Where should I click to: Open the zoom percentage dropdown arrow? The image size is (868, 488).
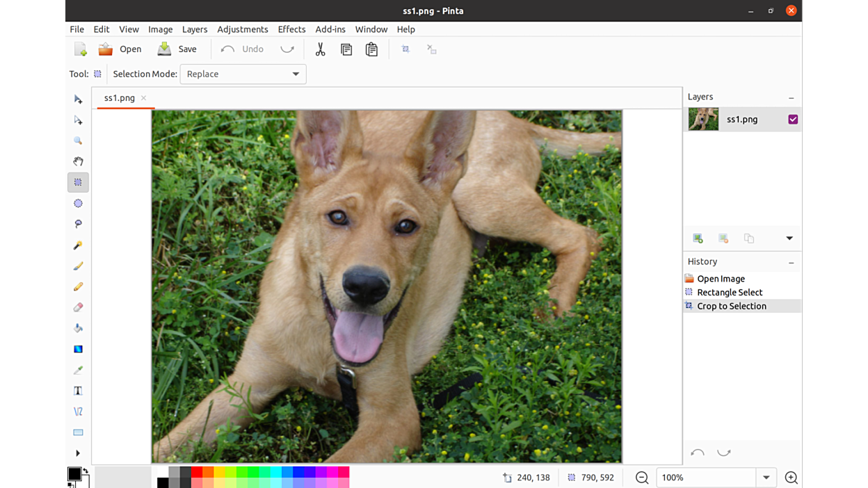766,478
